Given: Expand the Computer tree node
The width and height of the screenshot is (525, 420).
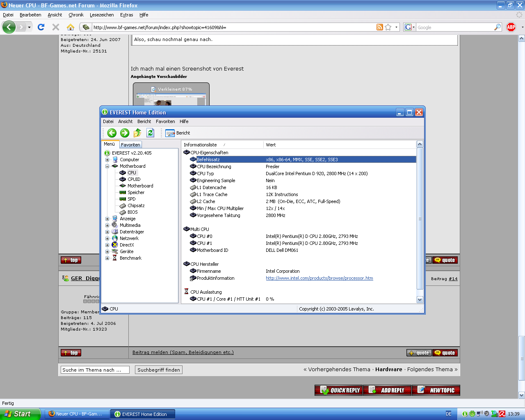Looking at the screenshot, I should [107, 160].
